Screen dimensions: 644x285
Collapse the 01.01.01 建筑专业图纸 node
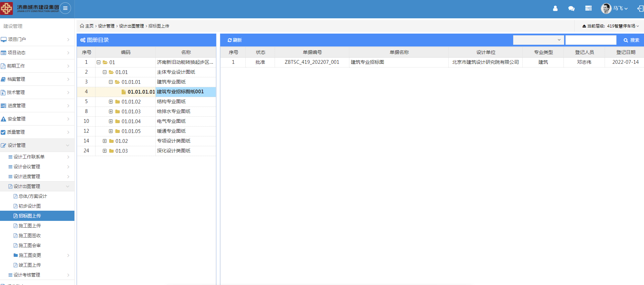(111, 82)
